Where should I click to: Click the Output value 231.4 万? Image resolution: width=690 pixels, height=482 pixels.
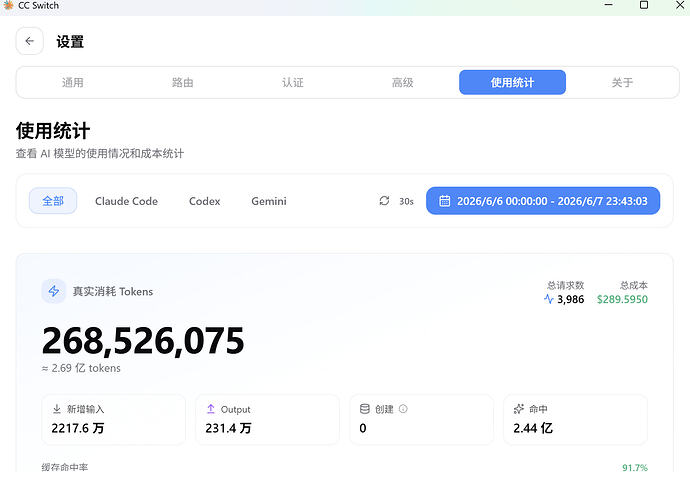pos(228,428)
